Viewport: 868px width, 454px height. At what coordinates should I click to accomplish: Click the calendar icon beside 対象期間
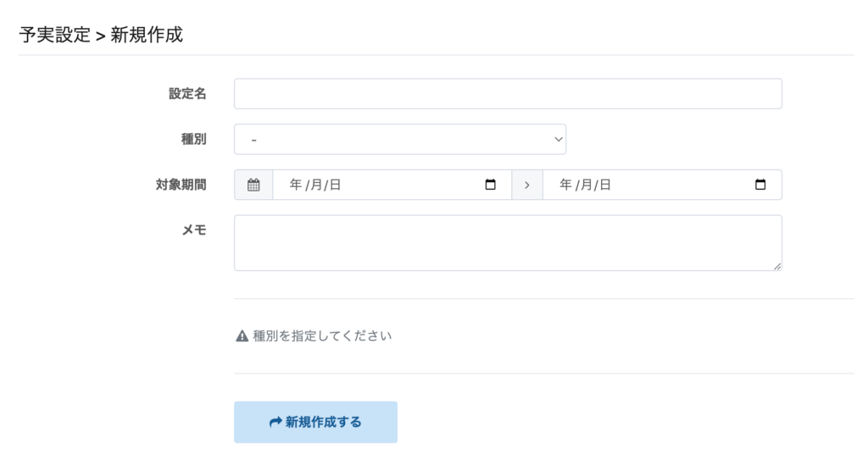(x=253, y=185)
